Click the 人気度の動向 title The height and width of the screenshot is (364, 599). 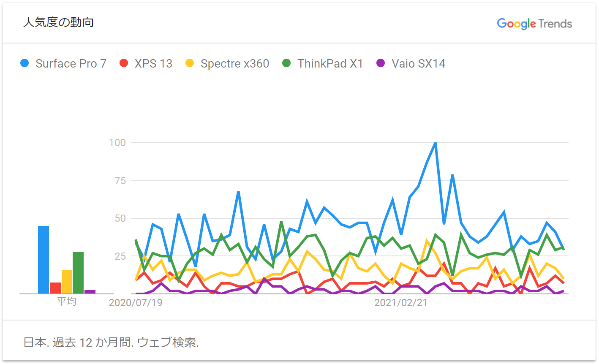tap(59, 22)
